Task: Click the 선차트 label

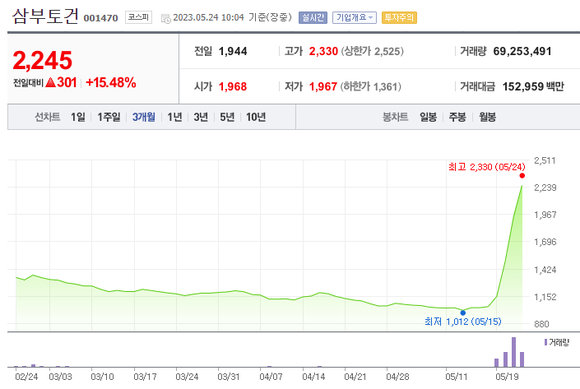Action: point(47,117)
